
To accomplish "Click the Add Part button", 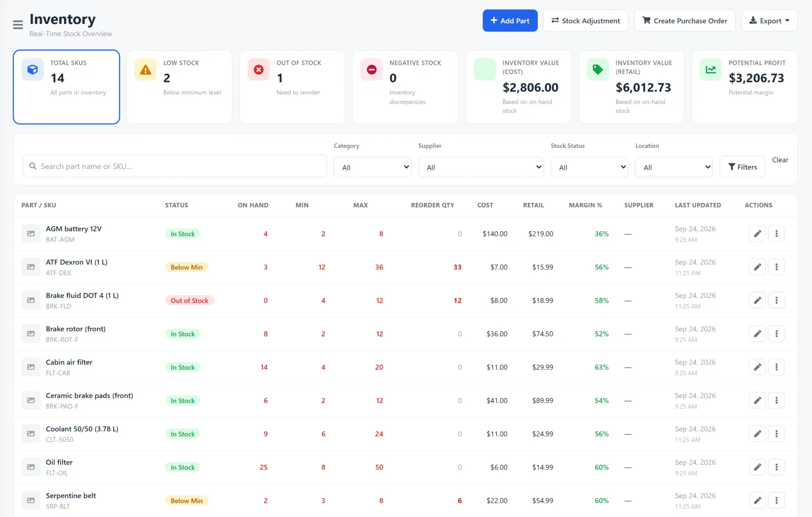I will click(x=510, y=21).
